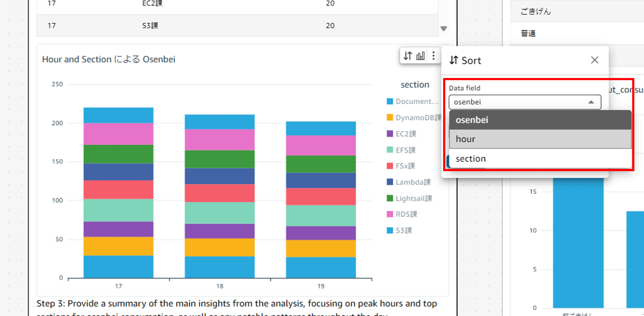This screenshot has width=644, height=316.
Task: Click x-axis label 19
Action: 321,286
